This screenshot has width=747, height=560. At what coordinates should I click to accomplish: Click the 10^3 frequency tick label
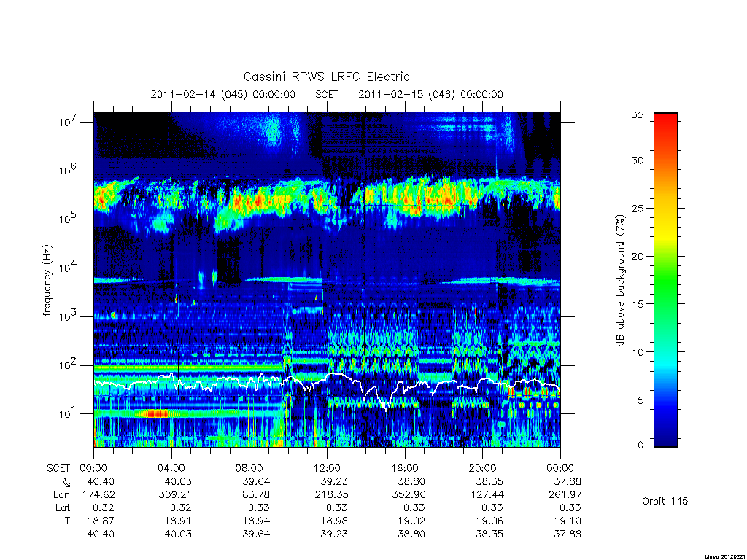69,316
